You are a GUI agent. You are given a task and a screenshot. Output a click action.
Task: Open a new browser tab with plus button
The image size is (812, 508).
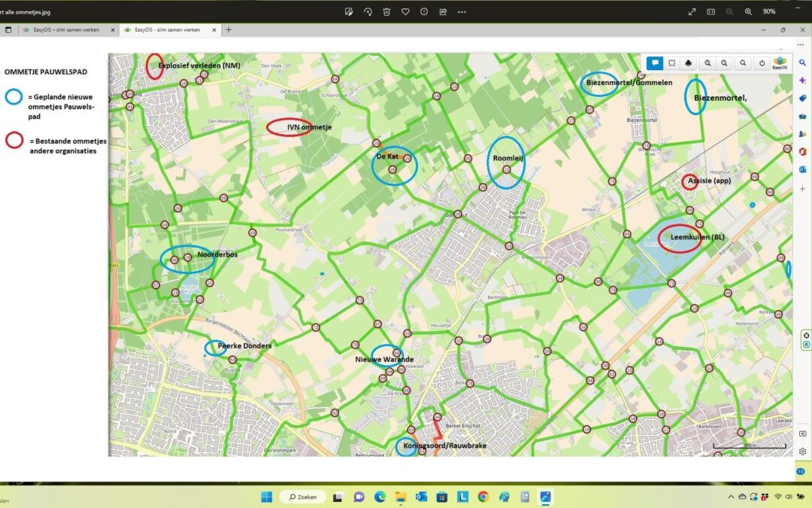click(x=229, y=30)
